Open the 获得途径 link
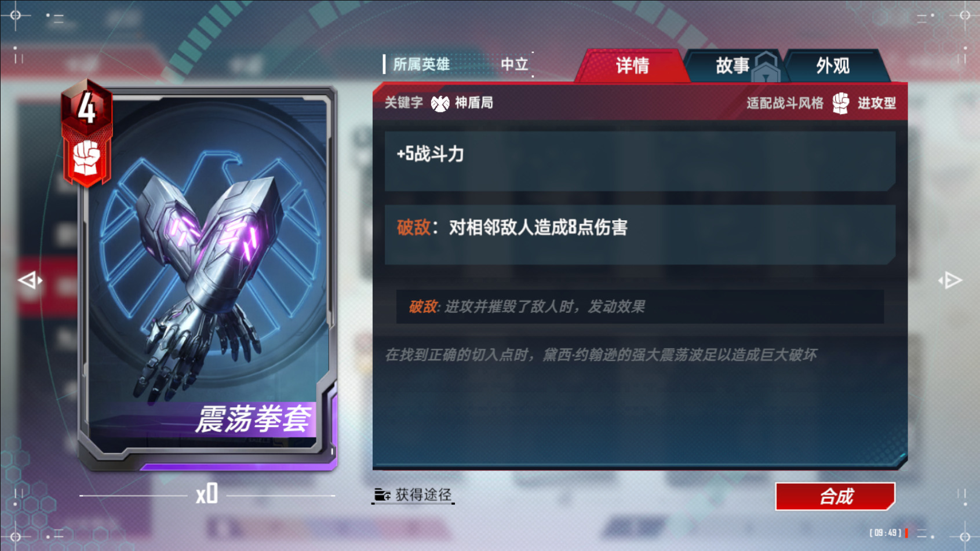 [x=413, y=495]
